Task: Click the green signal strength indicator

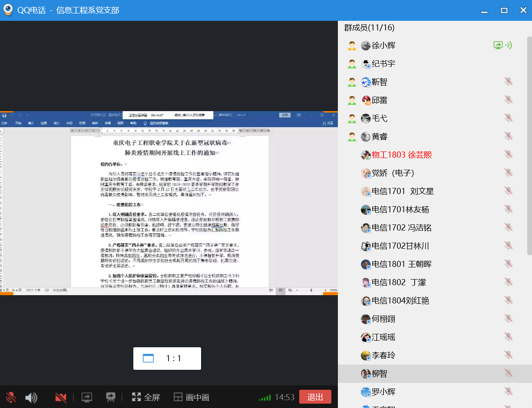Action: tap(264, 397)
